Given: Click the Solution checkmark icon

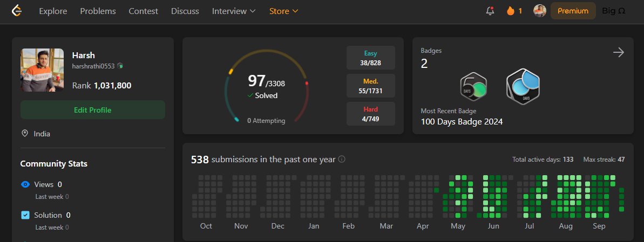Looking at the screenshot, I should click(25, 215).
